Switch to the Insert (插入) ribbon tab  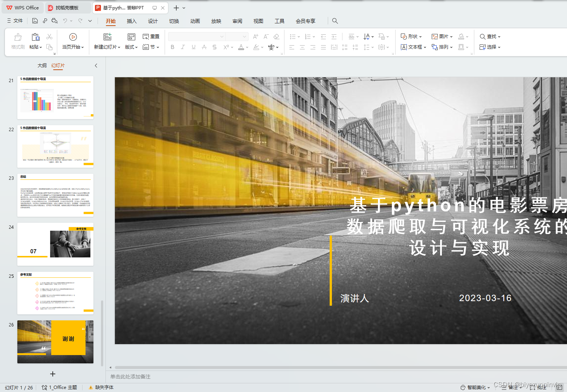pyautogui.click(x=131, y=21)
